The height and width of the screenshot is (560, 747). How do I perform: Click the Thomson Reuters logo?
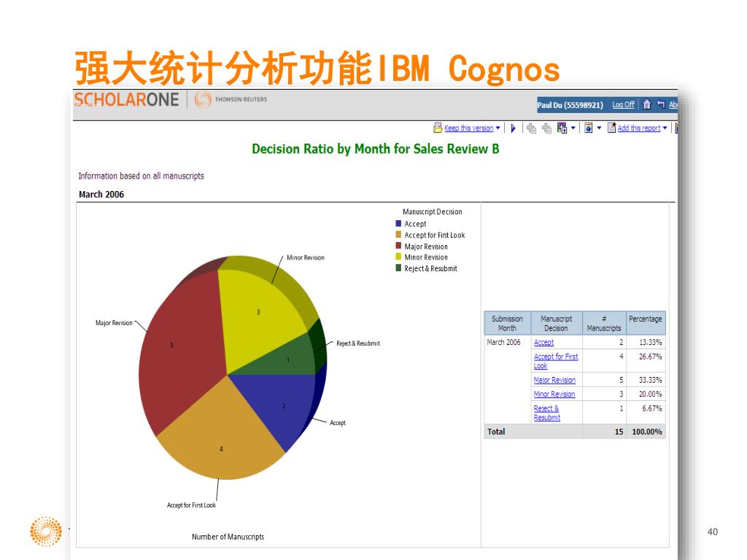231,99
